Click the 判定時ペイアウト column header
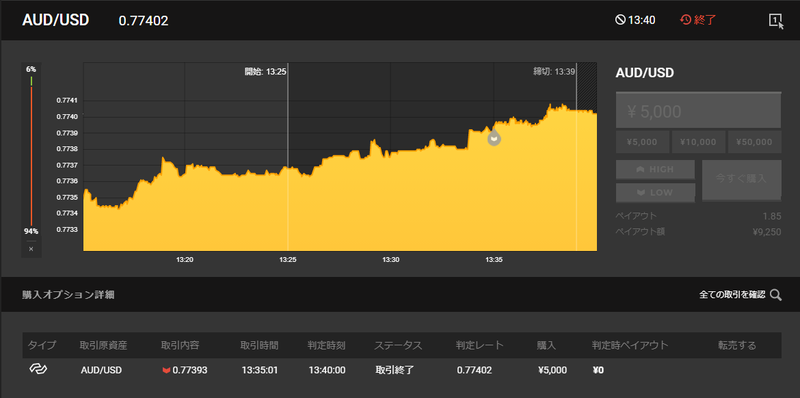The width and height of the screenshot is (800, 398). tap(630, 345)
